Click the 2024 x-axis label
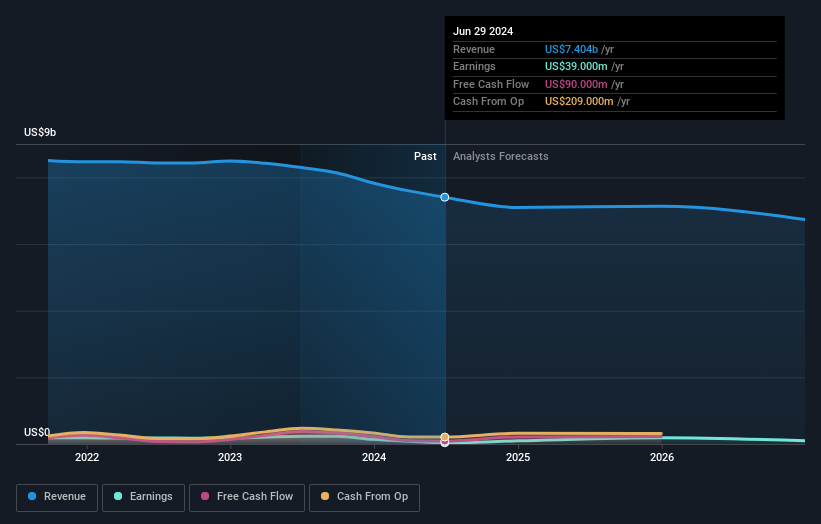This screenshot has height=524, width=821. pos(374,458)
